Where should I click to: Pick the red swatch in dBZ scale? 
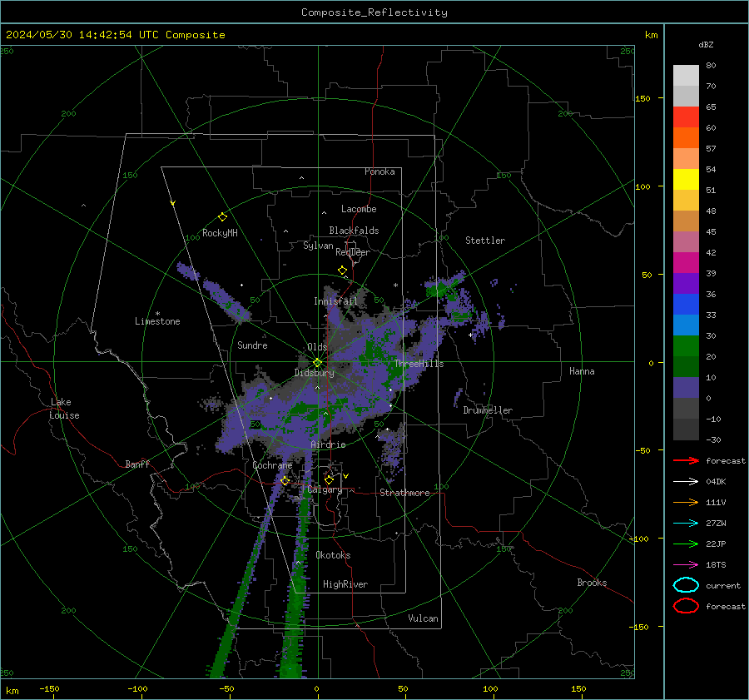click(686, 117)
